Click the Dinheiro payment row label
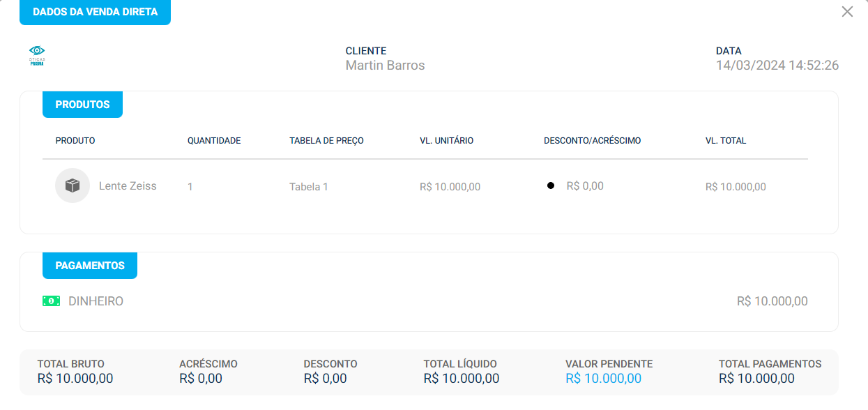 point(96,301)
